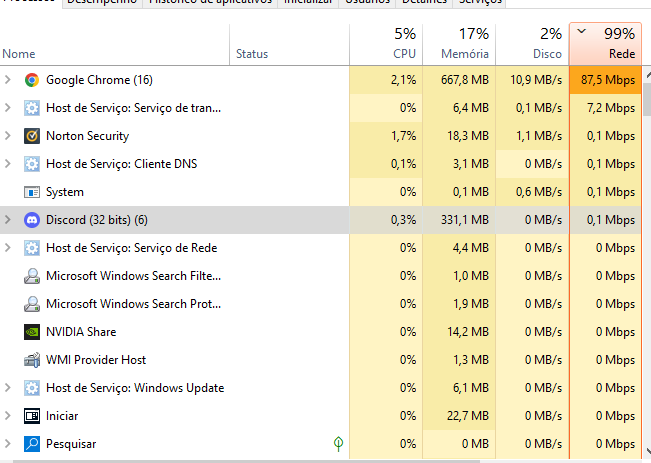The width and height of the screenshot is (651, 463).
Task: Click the 10,9 MB/s disk value
Action: click(536, 80)
